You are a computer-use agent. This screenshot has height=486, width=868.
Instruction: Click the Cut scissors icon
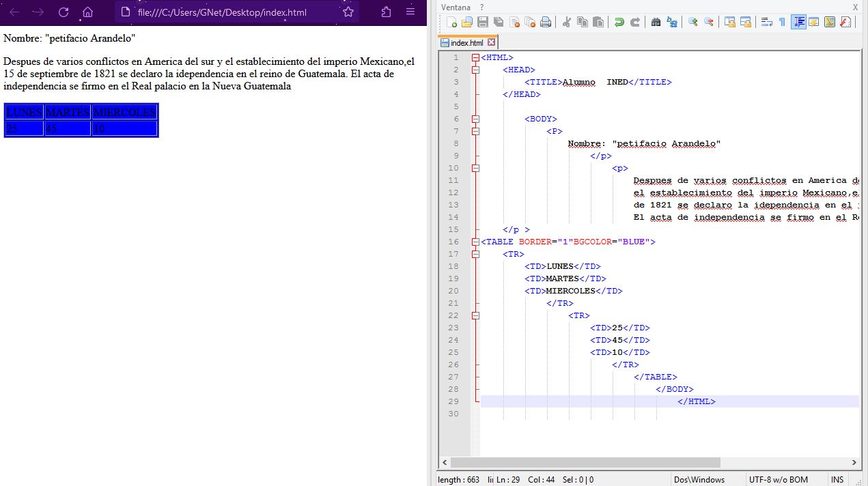[566, 23]
